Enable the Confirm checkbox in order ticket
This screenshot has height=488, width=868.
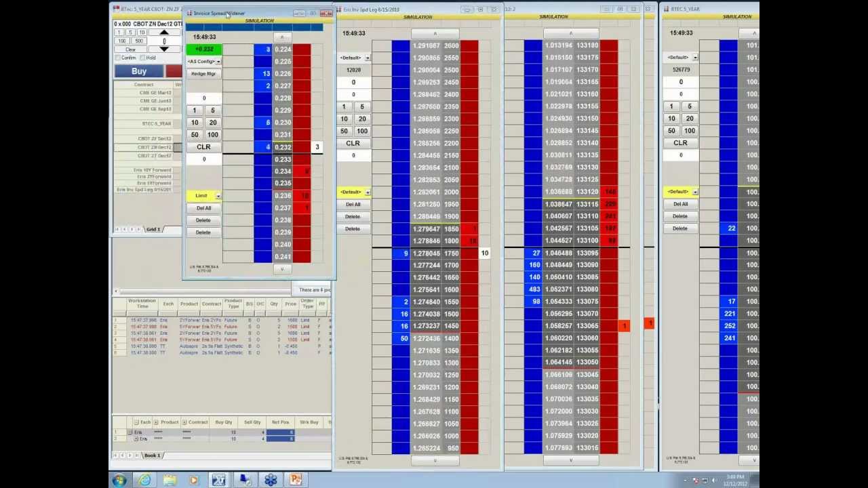(x=118, y=58)
